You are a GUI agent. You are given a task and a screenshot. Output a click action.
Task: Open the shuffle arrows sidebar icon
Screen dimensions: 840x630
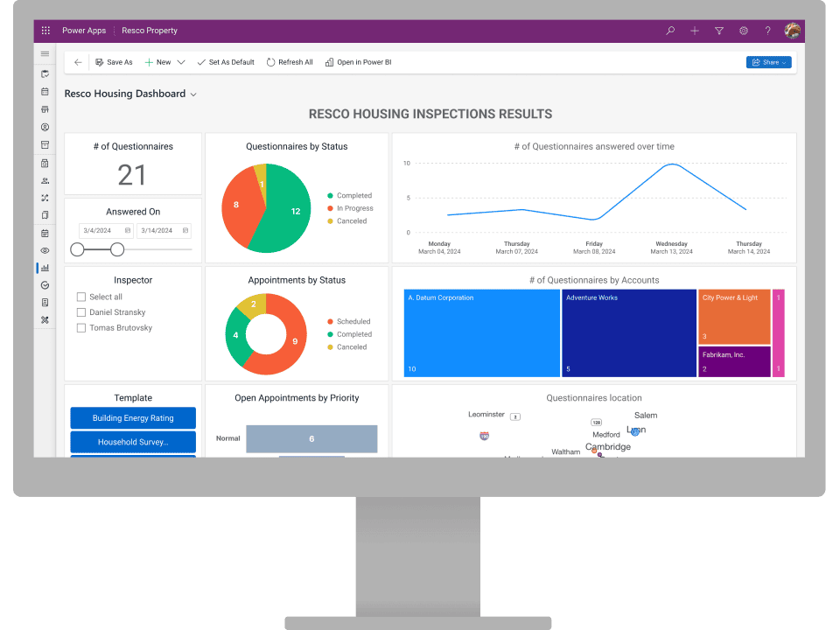(45, 198)
